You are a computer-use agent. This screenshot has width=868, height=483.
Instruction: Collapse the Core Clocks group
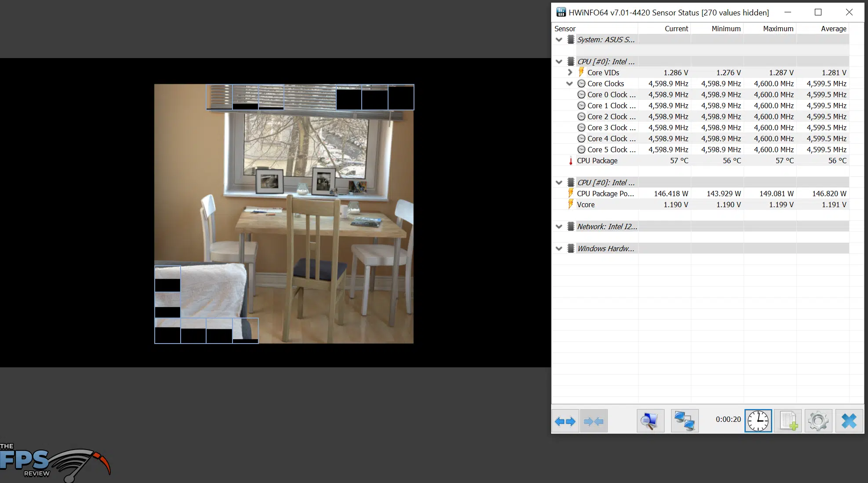tap(570, 84)
